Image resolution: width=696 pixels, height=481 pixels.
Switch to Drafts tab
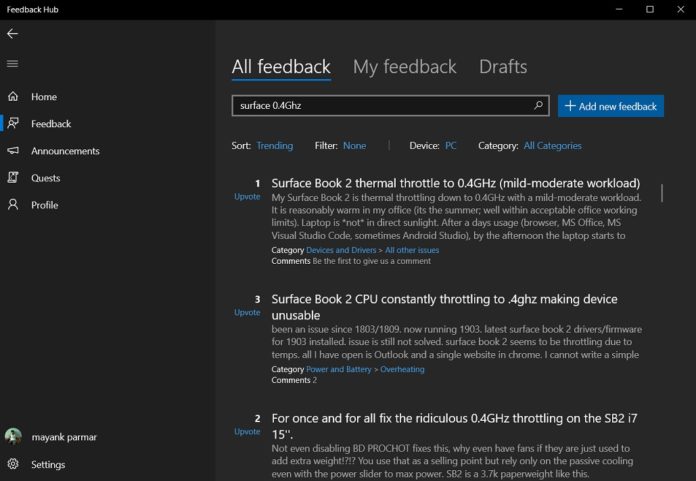tap(502, 67)
